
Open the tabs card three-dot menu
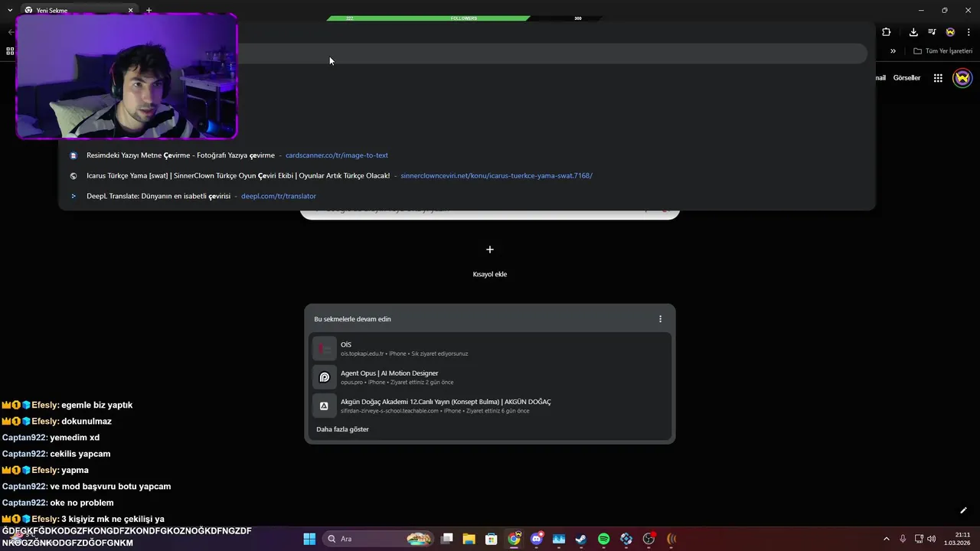[x=660, y=319]
